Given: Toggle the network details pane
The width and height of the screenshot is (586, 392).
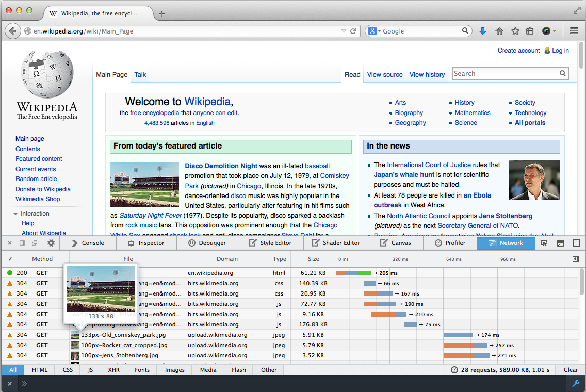Looking at the screenshot, I should [x=576, y=259].
